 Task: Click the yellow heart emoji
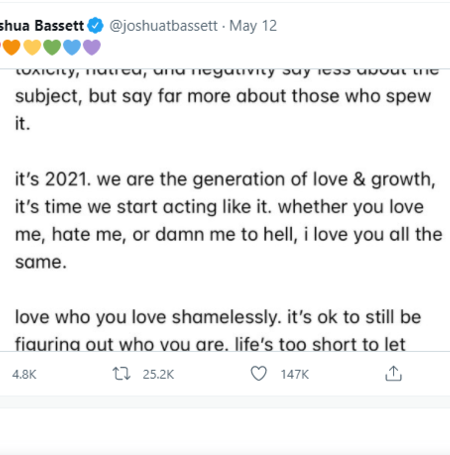[32, 47]
